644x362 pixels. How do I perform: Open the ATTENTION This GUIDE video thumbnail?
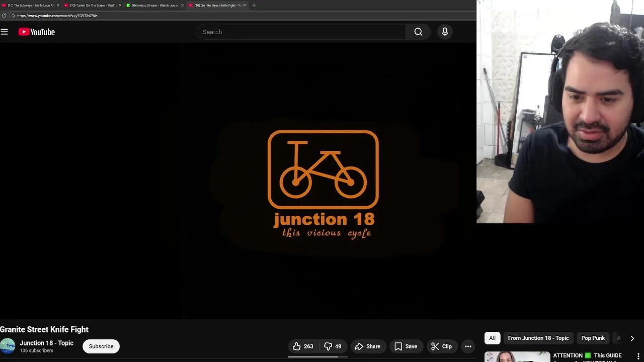(517, 356)
